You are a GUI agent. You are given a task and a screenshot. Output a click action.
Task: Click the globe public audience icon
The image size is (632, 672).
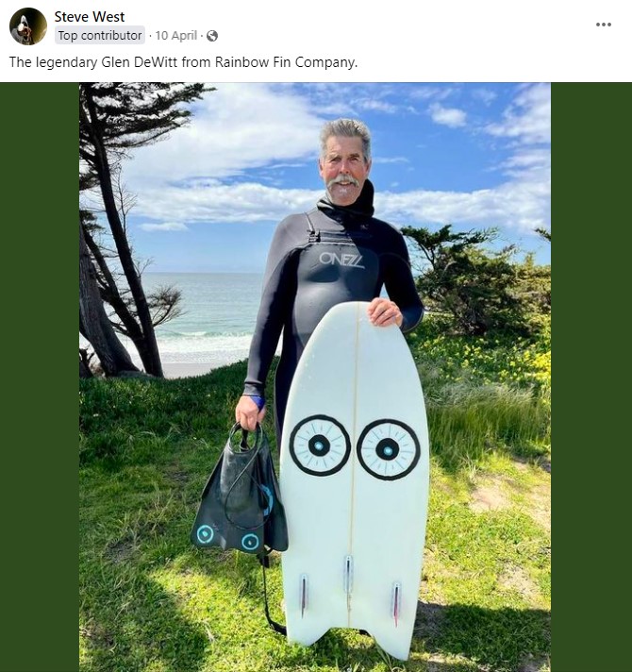(211, 36)
